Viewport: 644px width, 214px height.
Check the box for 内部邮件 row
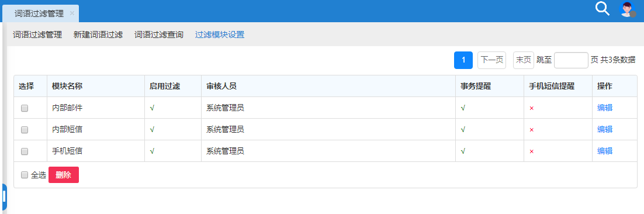pos(25,108)
